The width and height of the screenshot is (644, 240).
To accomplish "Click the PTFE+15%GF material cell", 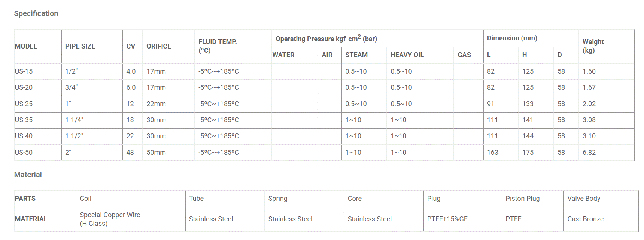I will [x=447, y=219].
